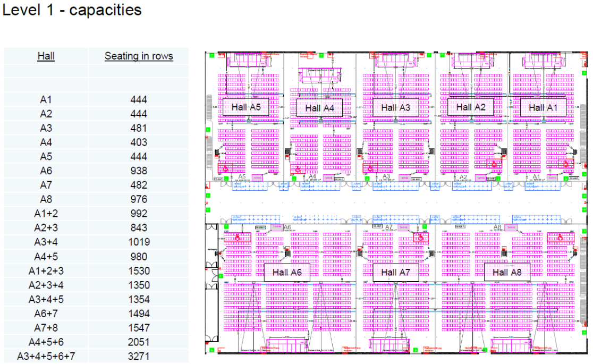Select the 'A4+5+6' cell in the table

coord(46,342)
